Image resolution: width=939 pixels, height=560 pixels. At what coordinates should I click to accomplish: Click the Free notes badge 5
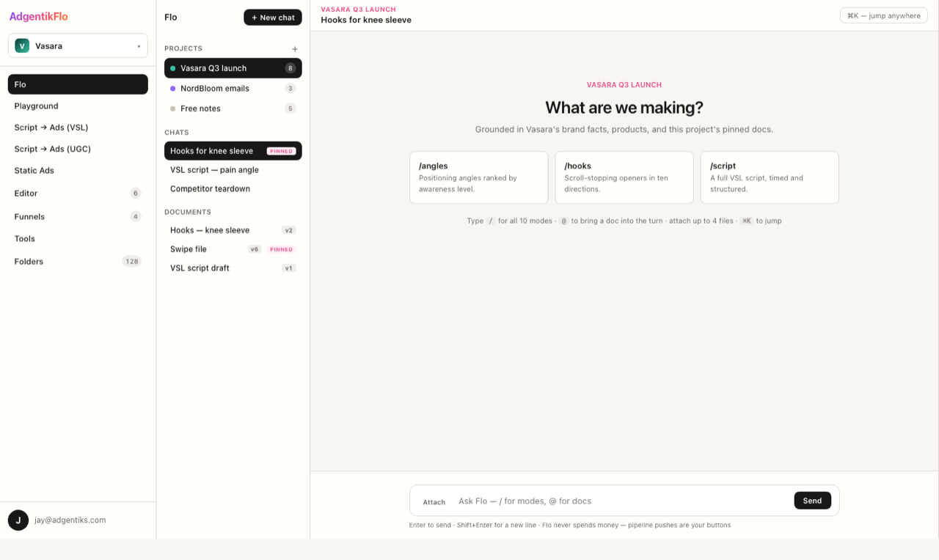click(291, 108)
